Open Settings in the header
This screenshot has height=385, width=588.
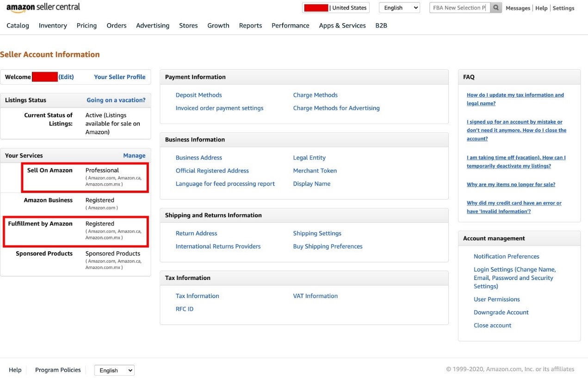pyautogui.click(x=563, y=8)
